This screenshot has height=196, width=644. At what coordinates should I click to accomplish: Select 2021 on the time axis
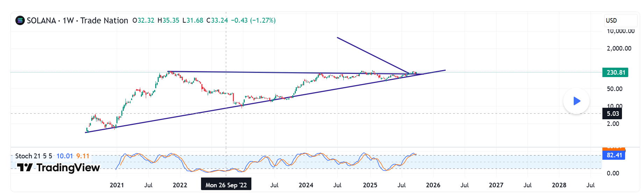pyautogui.click(x=117, y=185)
